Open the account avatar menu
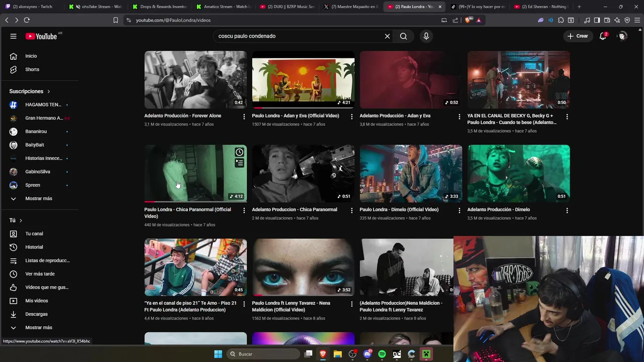This screenshot has width=644, height=362. [622, 36]
